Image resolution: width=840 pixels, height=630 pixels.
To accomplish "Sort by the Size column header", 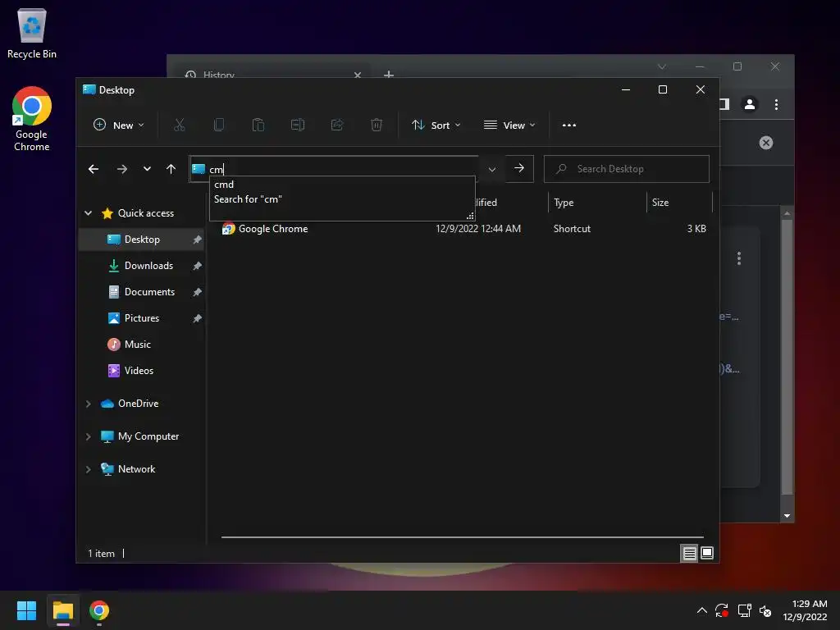I will coord(679,203).
